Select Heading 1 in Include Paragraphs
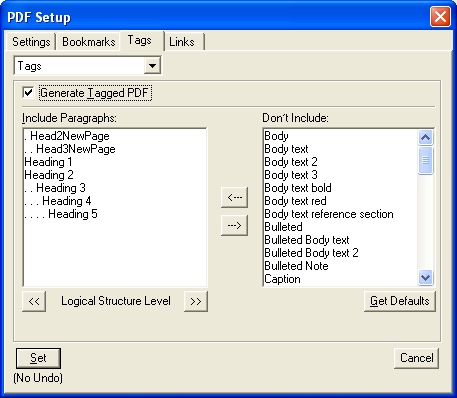The image size is (457, 398). coord(48,162)
